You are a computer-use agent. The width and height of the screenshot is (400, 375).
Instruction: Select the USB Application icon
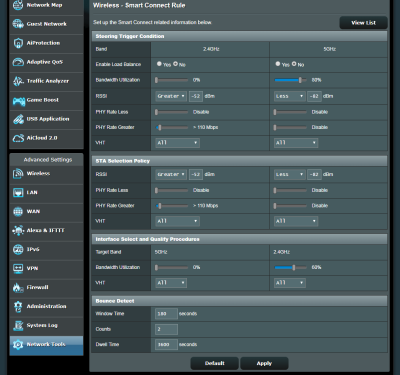pos(18,119)
